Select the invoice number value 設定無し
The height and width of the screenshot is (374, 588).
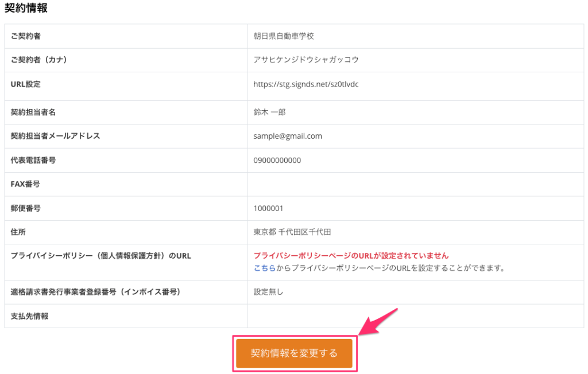268,292
